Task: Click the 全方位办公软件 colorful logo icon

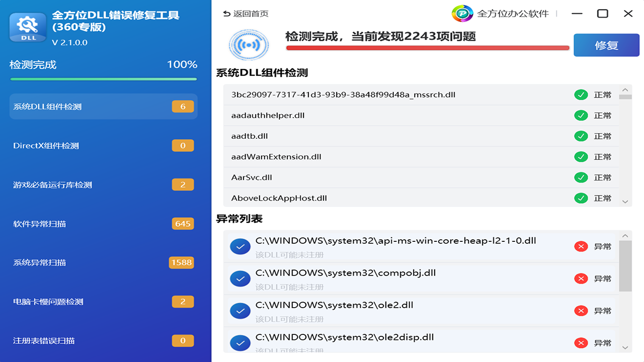Action: click(464, 14)
